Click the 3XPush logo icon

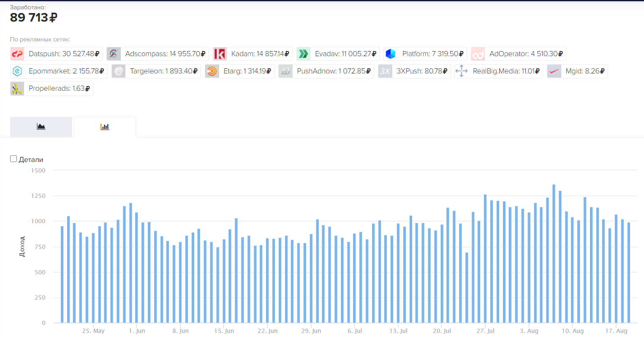click(x=385, y=71)
